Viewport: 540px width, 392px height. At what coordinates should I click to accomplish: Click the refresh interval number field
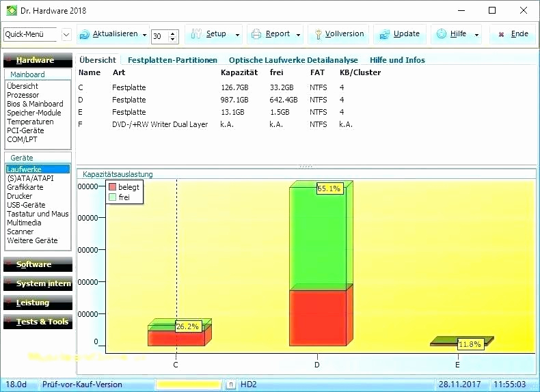159,36
